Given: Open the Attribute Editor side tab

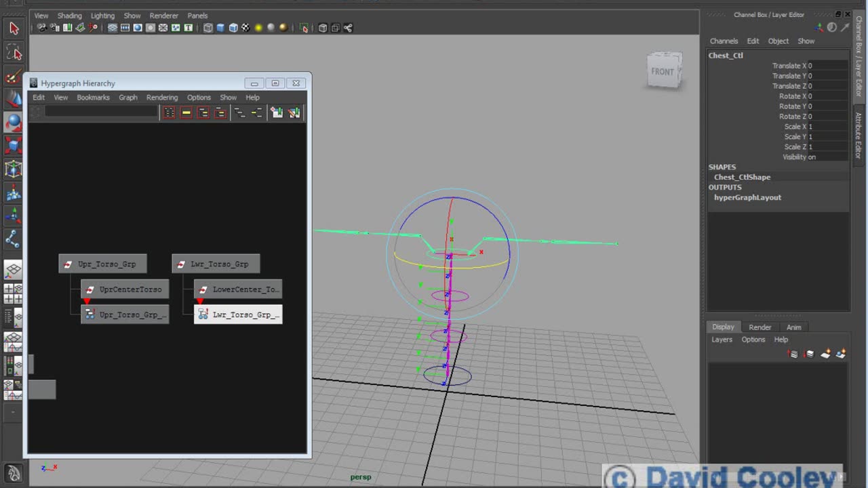Looking at the screenshot, I should (x=858, y=136).
